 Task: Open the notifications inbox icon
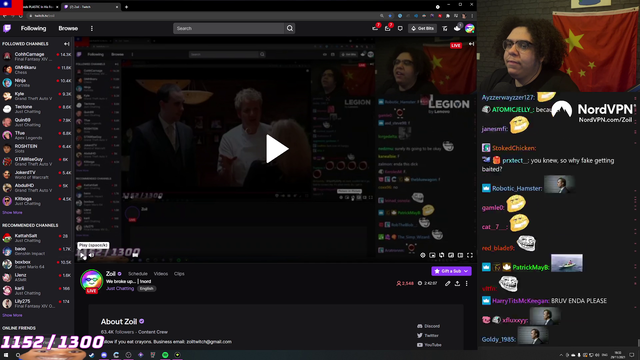point(387,28)
